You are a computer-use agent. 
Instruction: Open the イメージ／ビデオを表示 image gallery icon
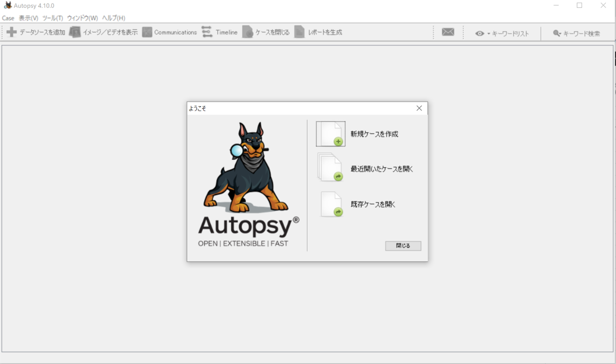pyautogui.click(x=75, y=32)
